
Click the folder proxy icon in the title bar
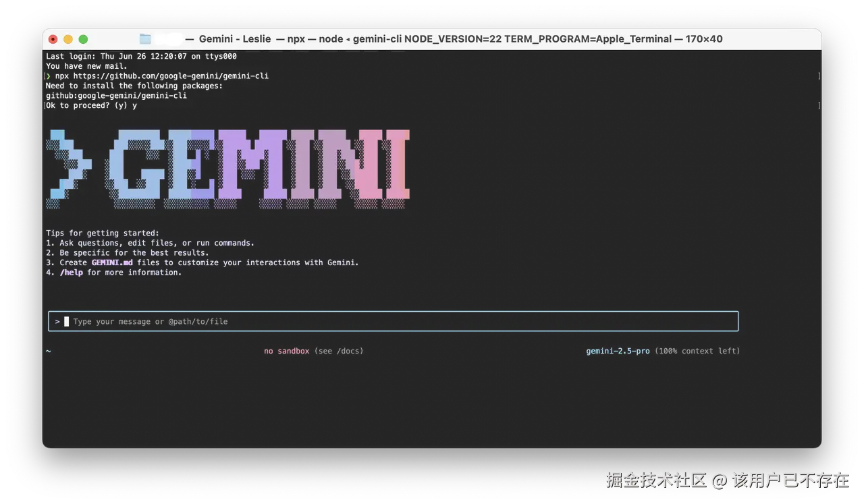[x=145, y=39]
